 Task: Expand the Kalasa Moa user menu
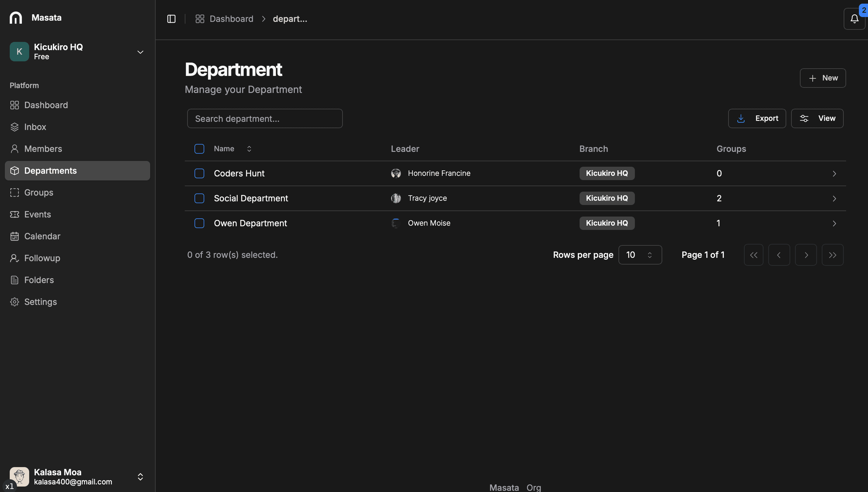click(x=140, y=477)
